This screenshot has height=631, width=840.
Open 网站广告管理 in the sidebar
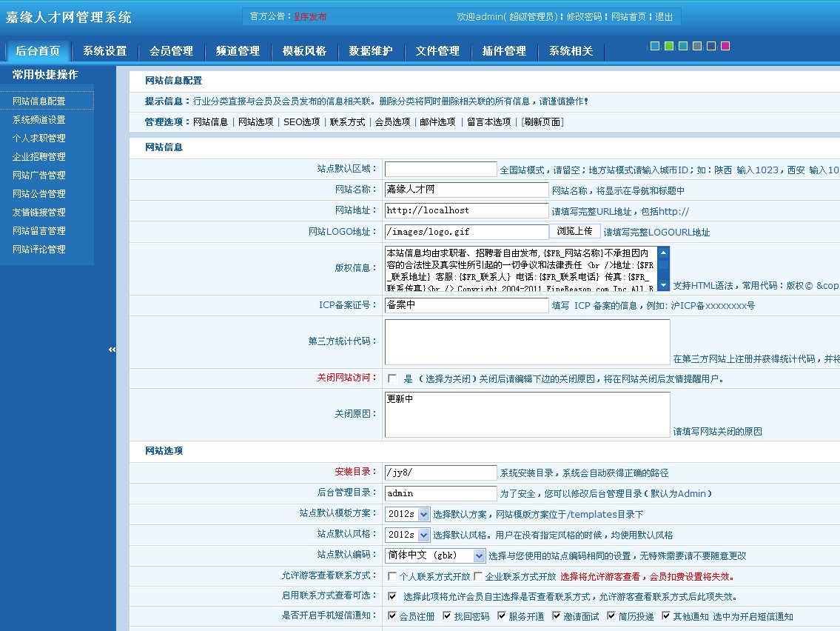point(38,175)
